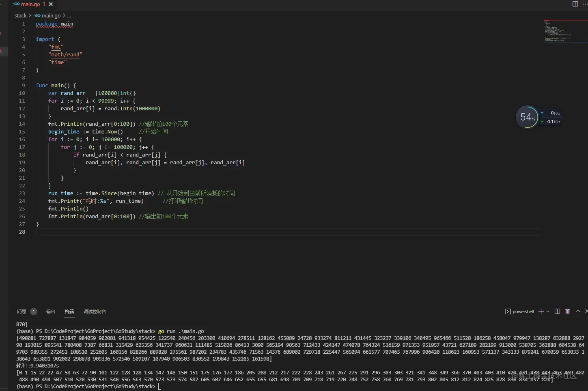Maximize the panel with the up chevron
This screenshot has height=391, width=588.
coord(578,312)
